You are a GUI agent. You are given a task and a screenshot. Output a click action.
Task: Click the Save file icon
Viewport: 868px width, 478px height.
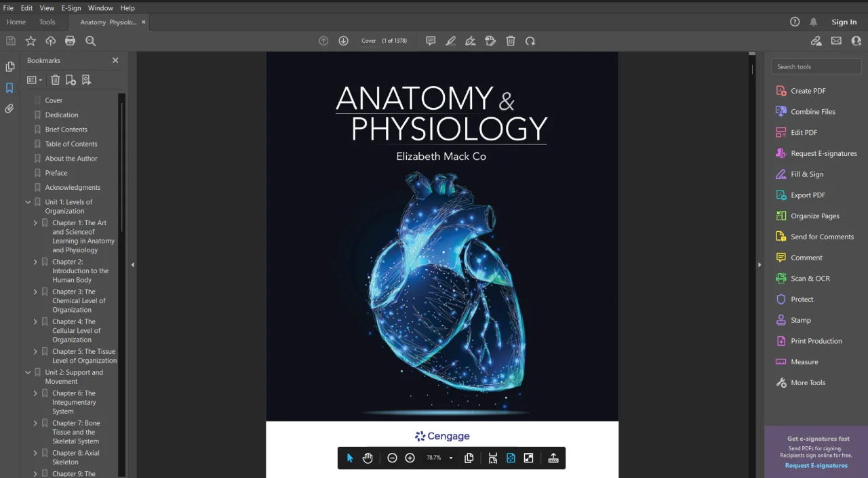11,41
